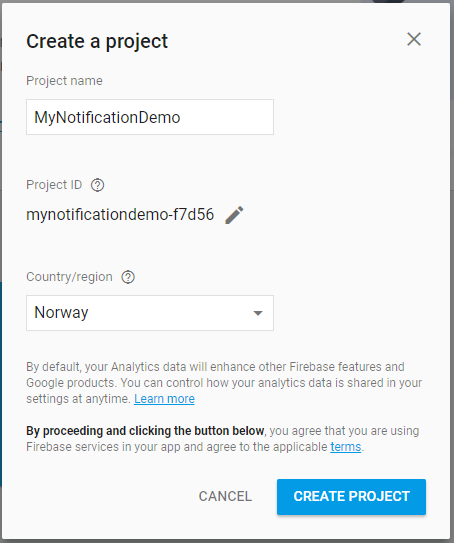Click the pencil icon to edit Project ID
Viewport: 454px width, 543px height.
pos(234,215)
